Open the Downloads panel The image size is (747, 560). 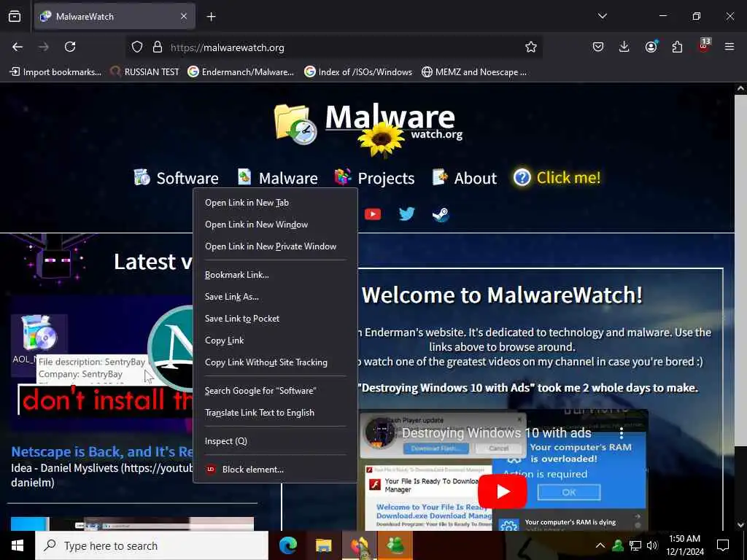[x=624, y=47]
